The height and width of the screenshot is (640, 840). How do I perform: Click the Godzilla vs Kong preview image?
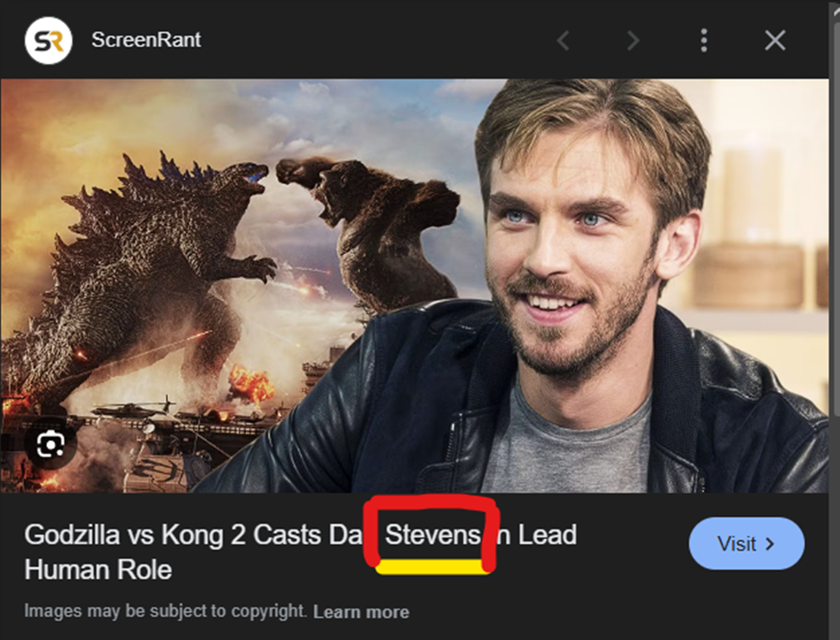pos(415,286)
